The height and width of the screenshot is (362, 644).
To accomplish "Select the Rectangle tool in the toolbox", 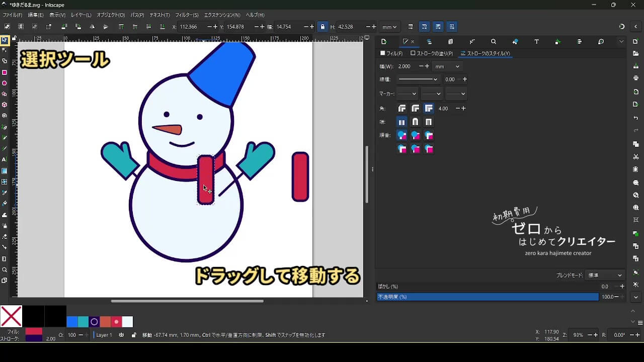I will (x=5, y=72).
